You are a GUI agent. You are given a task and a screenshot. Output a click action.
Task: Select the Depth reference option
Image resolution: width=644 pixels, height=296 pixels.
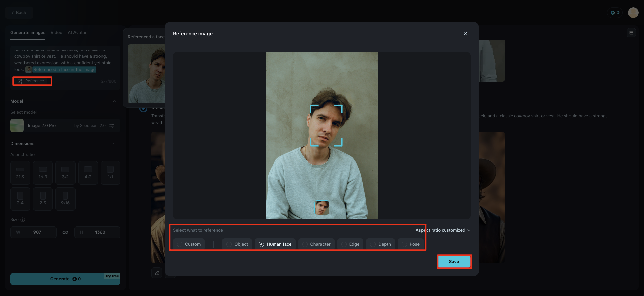coord(381,244)
